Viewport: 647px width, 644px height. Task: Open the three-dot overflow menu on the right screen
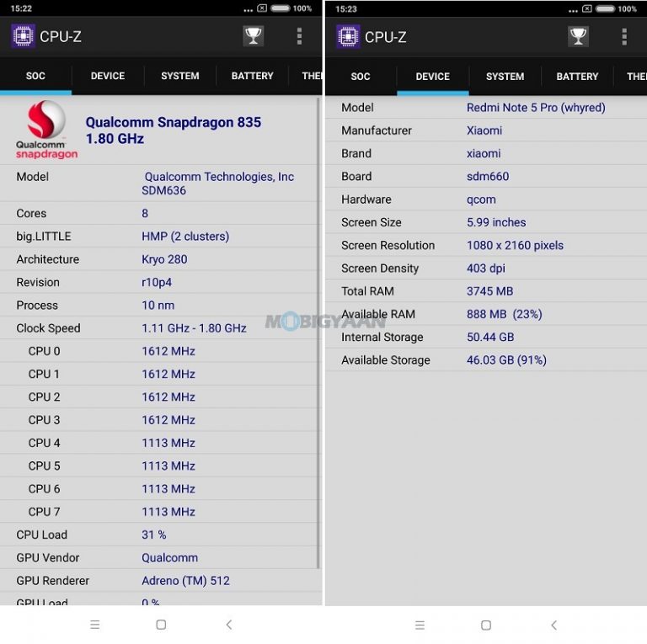coord(624,36)
